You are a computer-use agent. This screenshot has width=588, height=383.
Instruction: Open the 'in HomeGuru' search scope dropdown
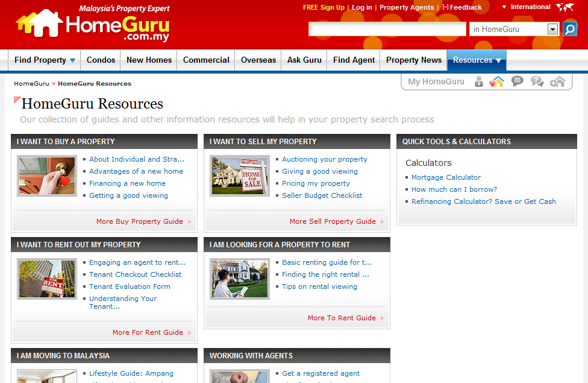coord(552,29)
